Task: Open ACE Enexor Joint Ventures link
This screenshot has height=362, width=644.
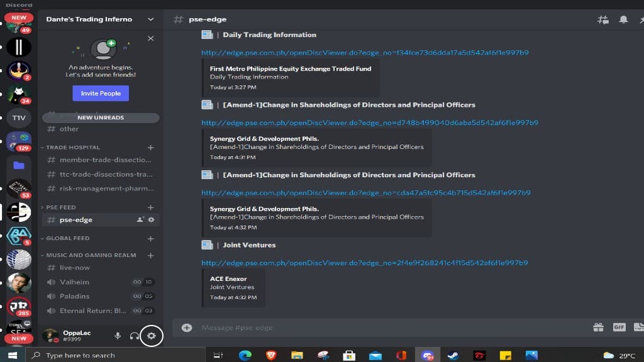Action: [x=364, y=263]
